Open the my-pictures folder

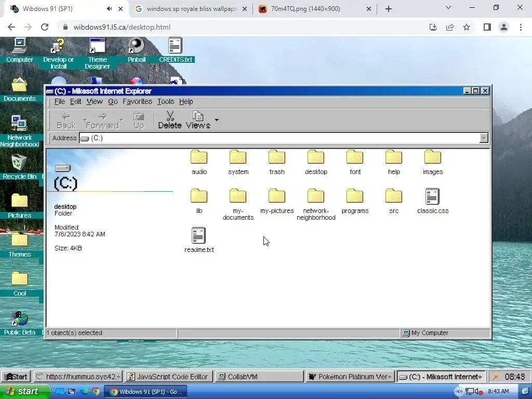(x=277, y=202)
